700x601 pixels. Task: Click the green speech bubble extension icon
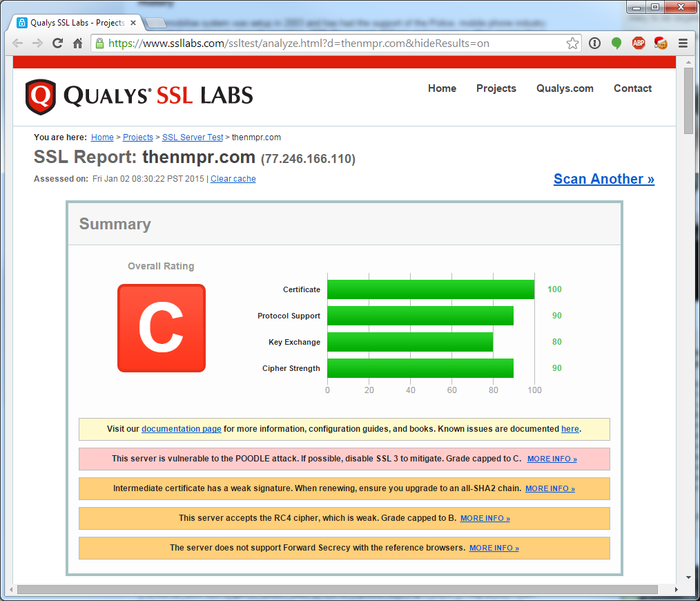(616, 43)
